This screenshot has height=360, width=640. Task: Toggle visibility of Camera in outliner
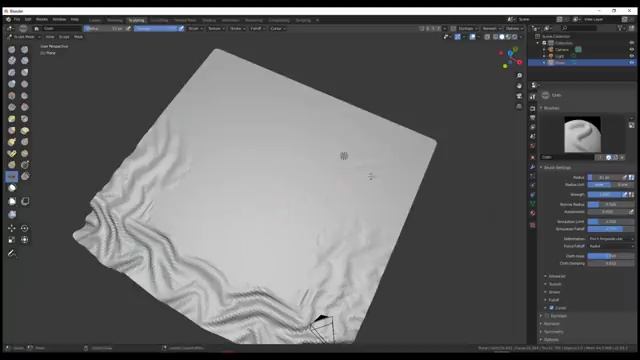tap(632, 49)
